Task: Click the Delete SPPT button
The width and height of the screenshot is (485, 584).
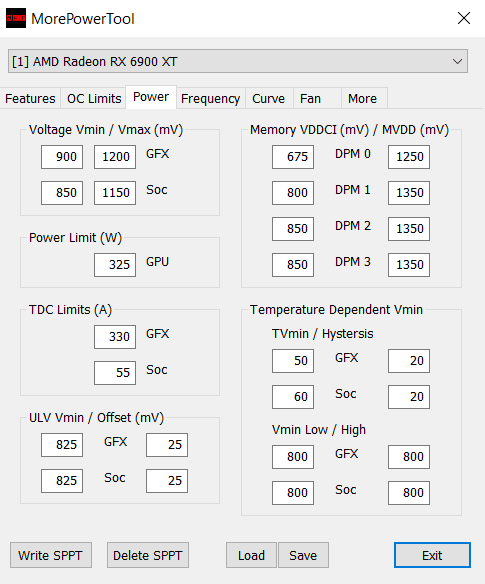Action: coord(148,555)
